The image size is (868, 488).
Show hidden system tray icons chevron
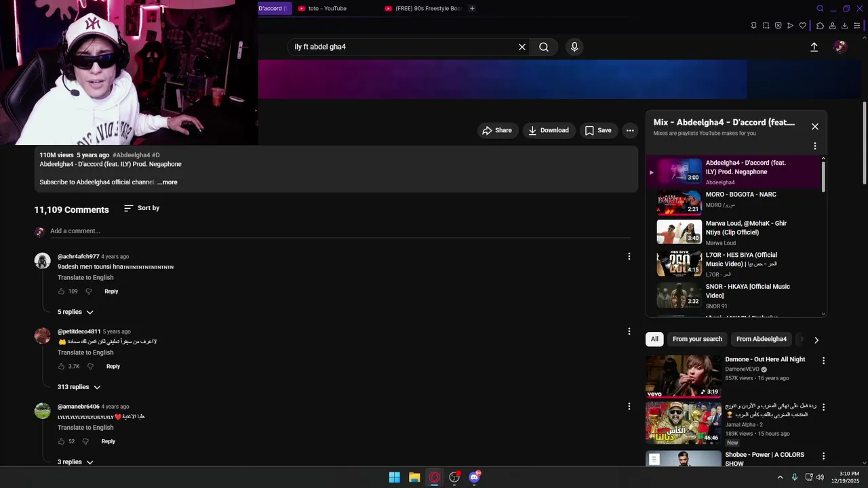780,477
